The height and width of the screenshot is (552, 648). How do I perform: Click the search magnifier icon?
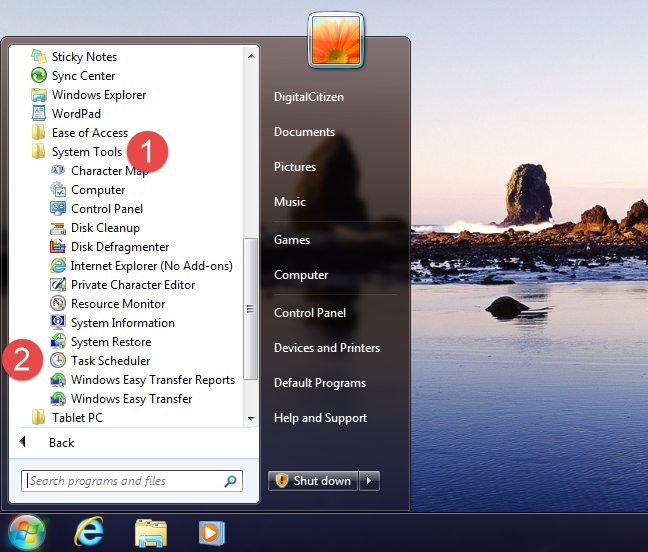click(x=230, y=481)
